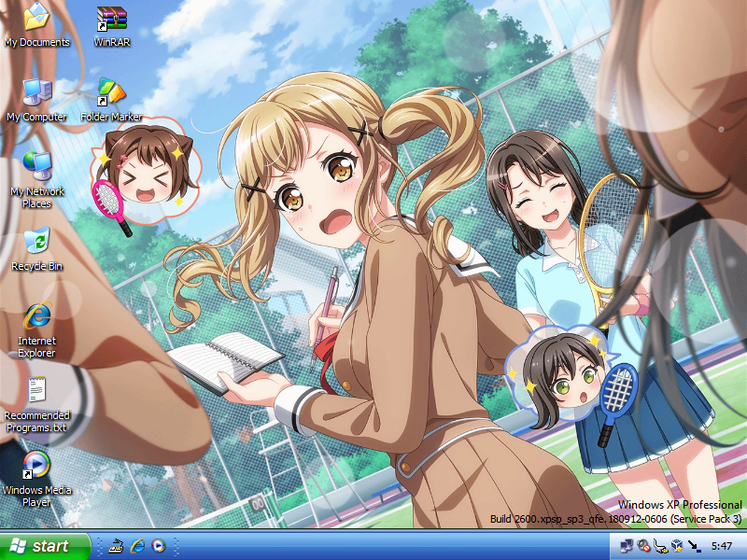The height and width of the screenshot is (560, 747).
Task: Select the My Computer desktop icon
Action: click(36, 100)
